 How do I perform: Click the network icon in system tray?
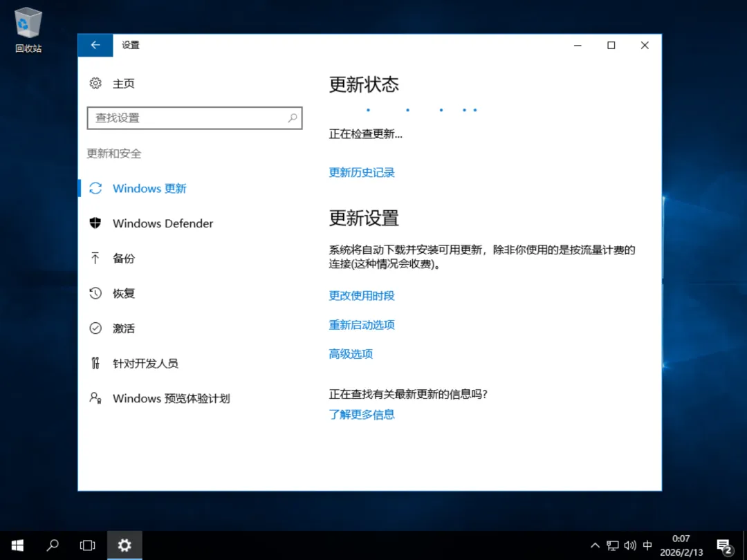point(613,545)
